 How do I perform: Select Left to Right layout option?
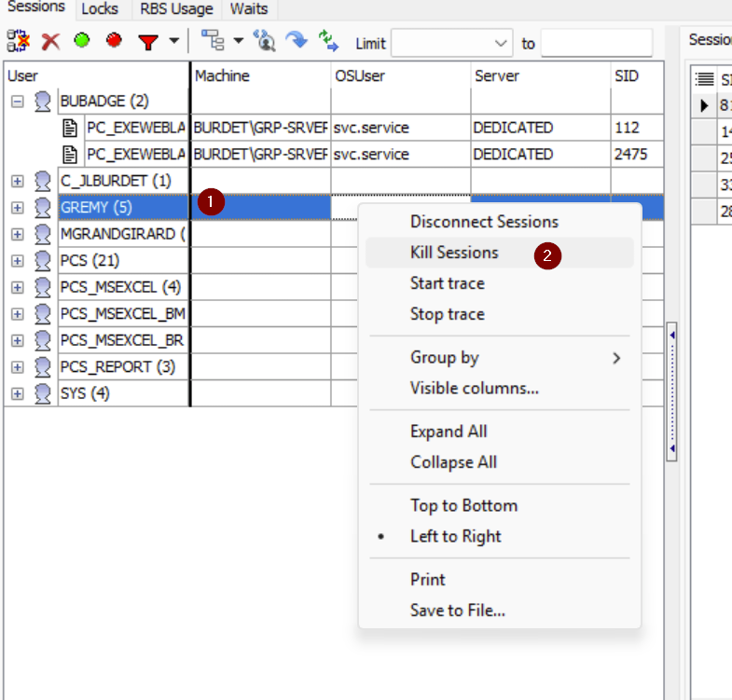[x=500, y=536]
